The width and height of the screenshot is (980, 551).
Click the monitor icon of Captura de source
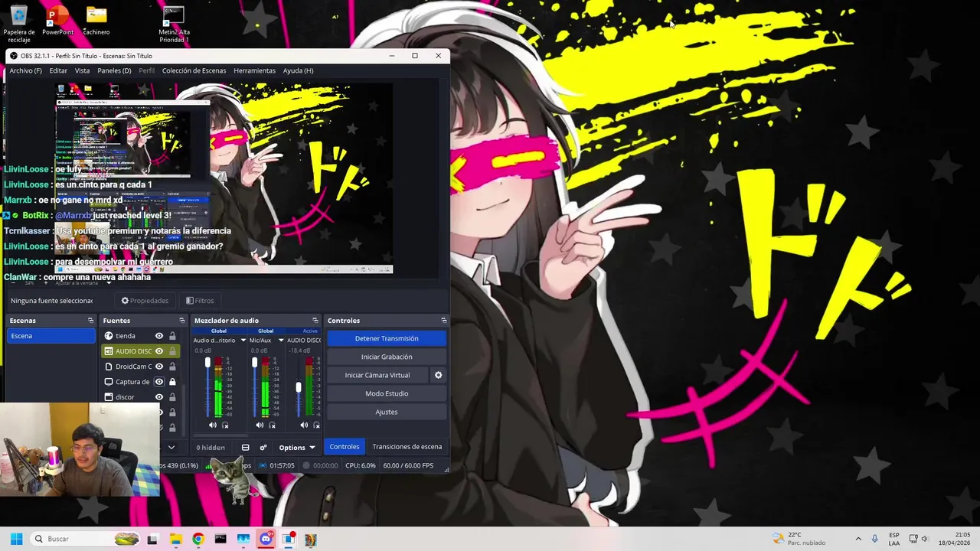click(109, 382)
